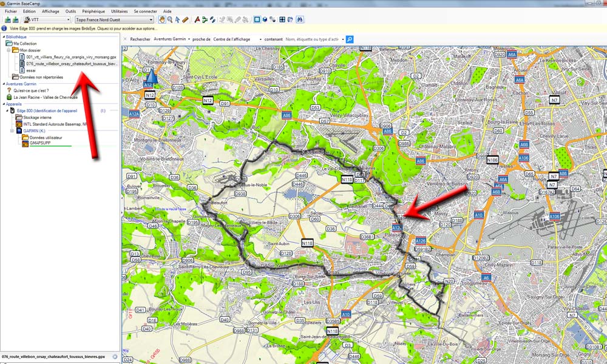This screenshot has width=607, height=364.
Task: Open the search text history dropdown arrow
Action: point(342,39)
